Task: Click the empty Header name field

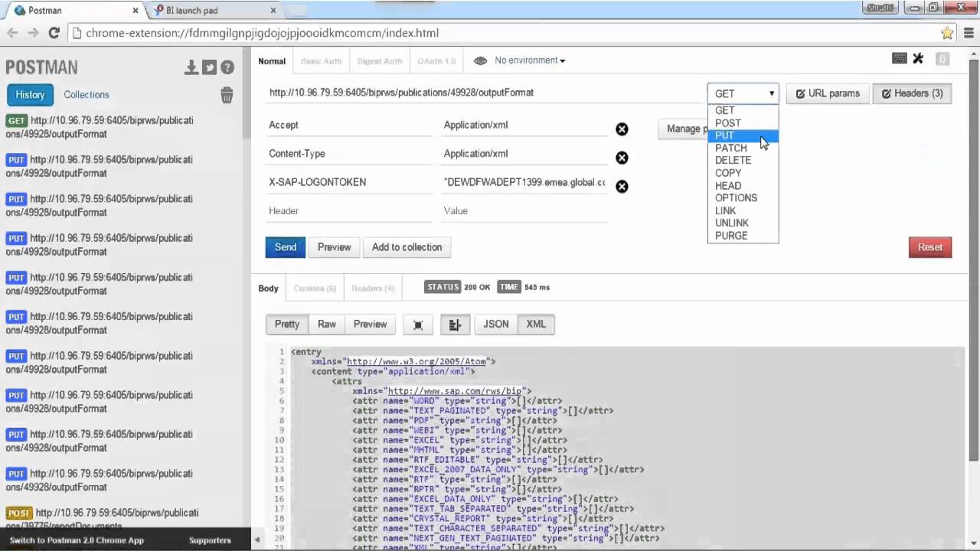Action: (x=349, y=210)
